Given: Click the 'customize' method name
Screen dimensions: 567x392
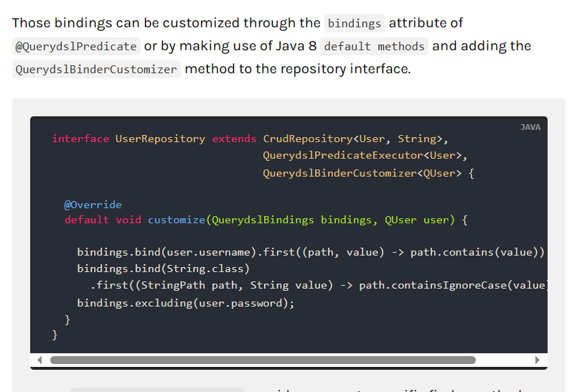Looking at the screenshot, I should click(x=177, y=220).
